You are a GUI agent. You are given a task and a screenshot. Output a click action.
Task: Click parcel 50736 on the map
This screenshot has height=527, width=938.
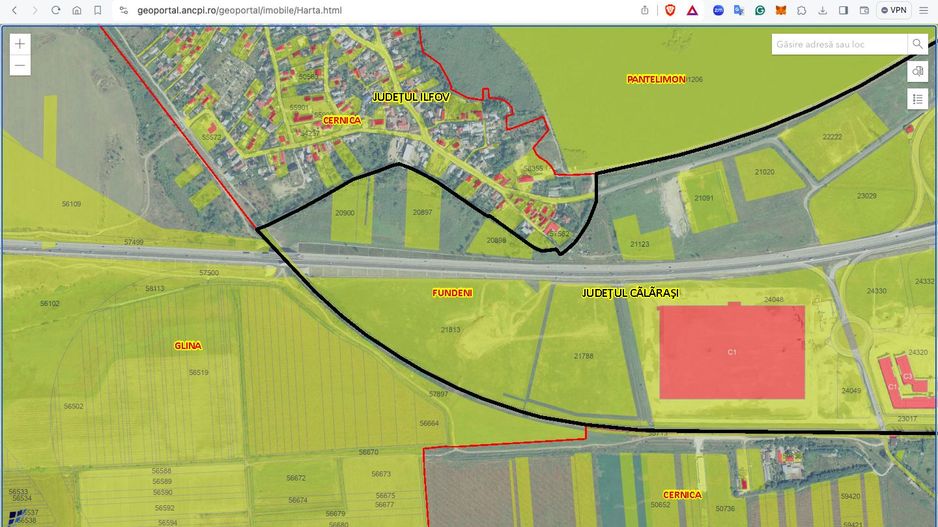coord(725,509)
